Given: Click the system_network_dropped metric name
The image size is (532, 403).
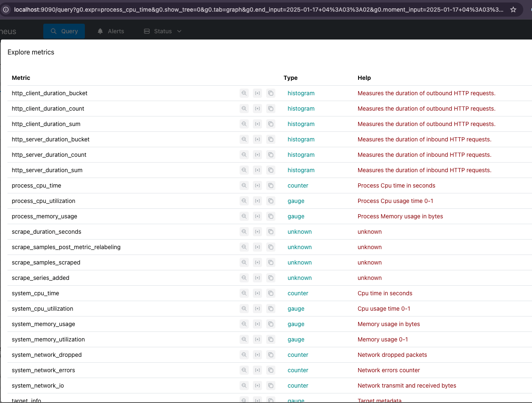Looking at the screenshot, I should [x=47, y=355].
